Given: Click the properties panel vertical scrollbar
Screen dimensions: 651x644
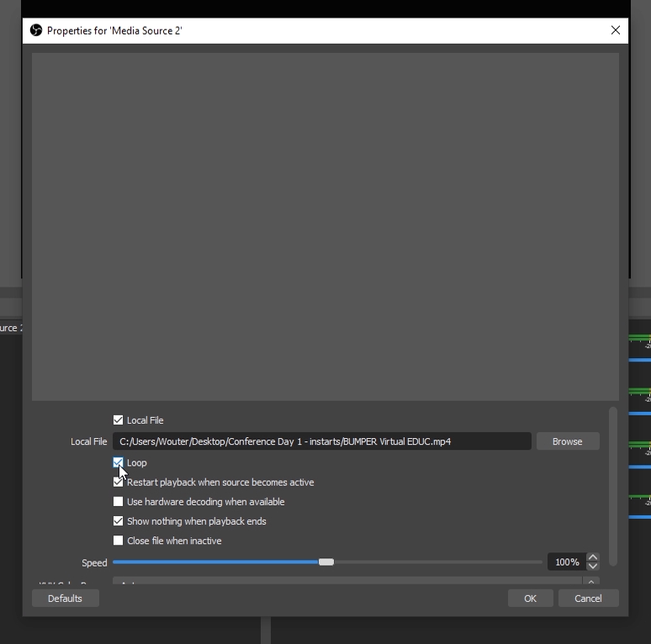Looking at the screenshot, I should pyautogui.click(x=613, y=486).
